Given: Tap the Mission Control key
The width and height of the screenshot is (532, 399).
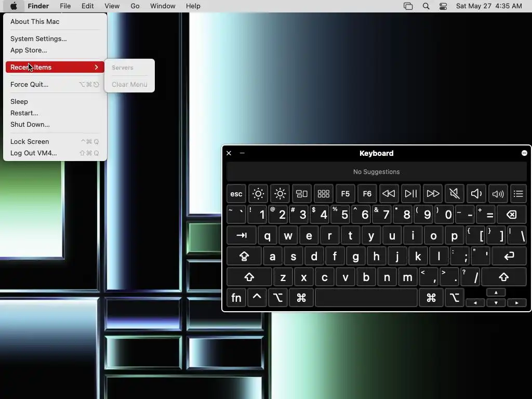Looking at the screenshot, I should coord(302,194).
